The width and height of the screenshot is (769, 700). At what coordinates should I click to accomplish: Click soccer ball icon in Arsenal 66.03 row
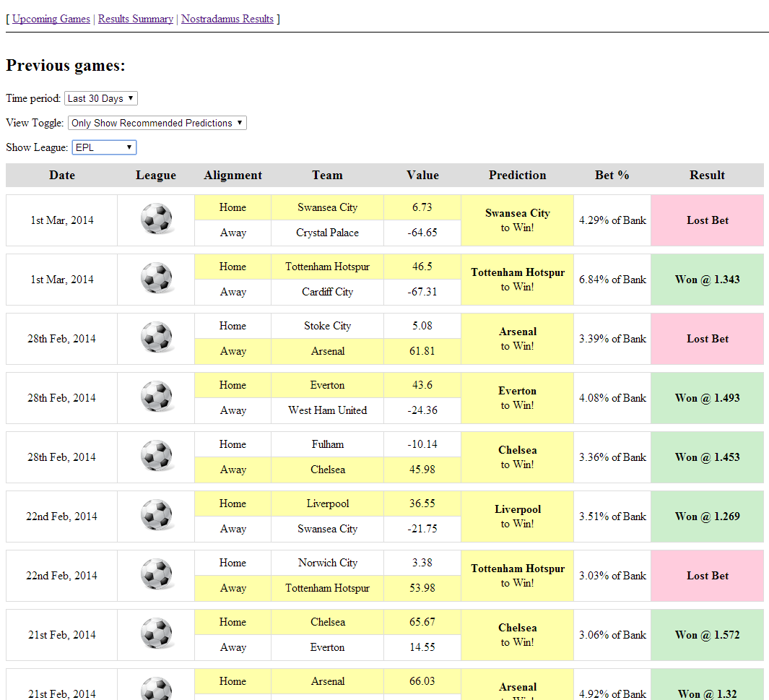pos(157,689)
